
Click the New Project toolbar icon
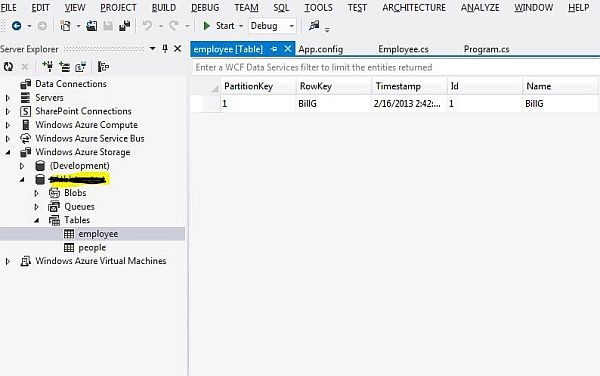coord(65,26)
